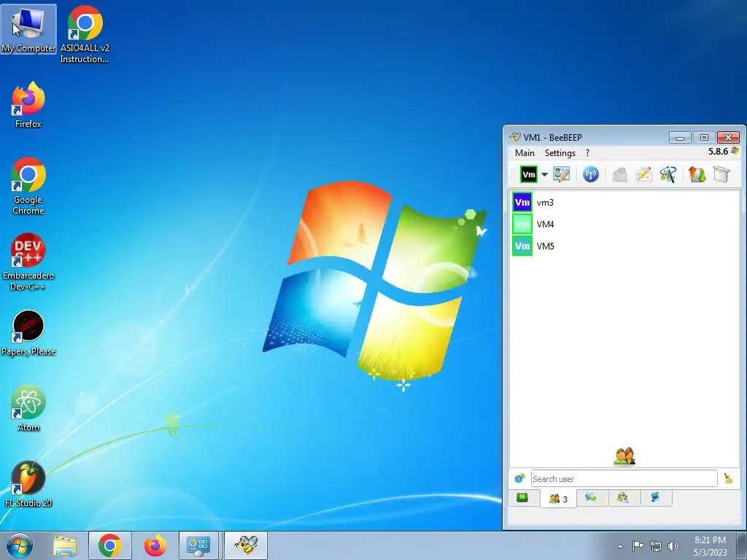Click the trash bin icon in BeeBEEP toolbar
Screen dimensions: 747x560
(721, 174)
